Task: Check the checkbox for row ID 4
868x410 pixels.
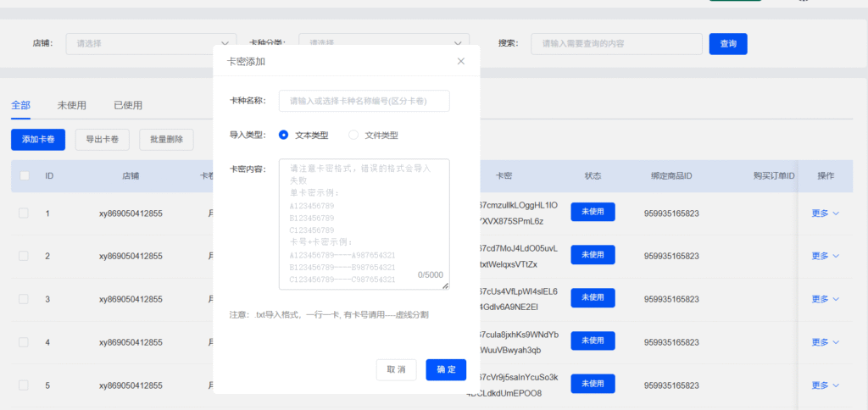Action: (x=23, y=342)
